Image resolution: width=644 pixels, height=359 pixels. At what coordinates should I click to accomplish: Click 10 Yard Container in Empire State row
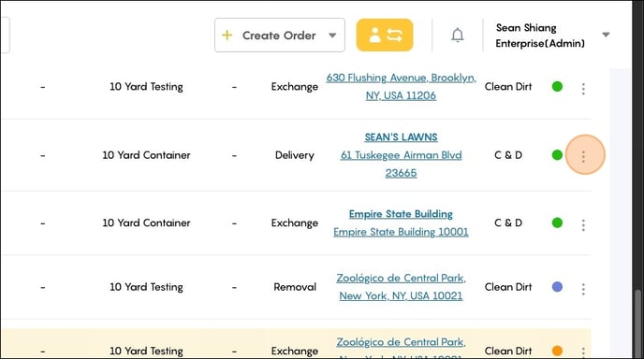tap(146, 223)
